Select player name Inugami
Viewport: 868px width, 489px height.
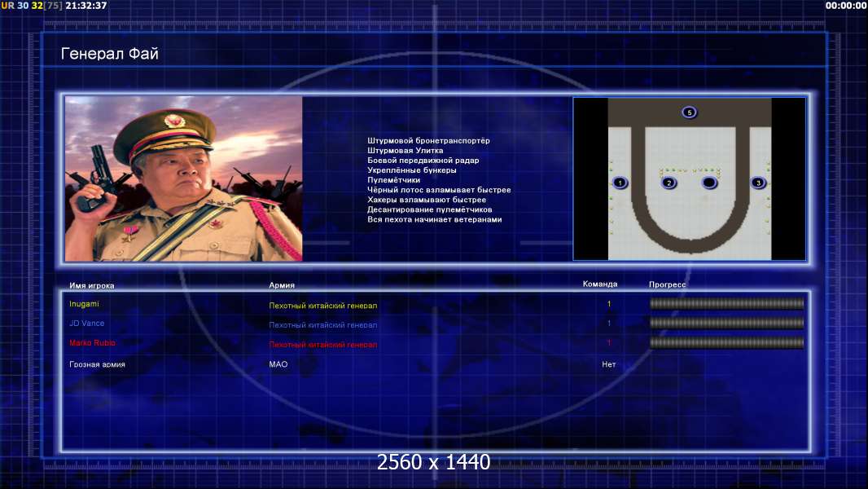85,304
